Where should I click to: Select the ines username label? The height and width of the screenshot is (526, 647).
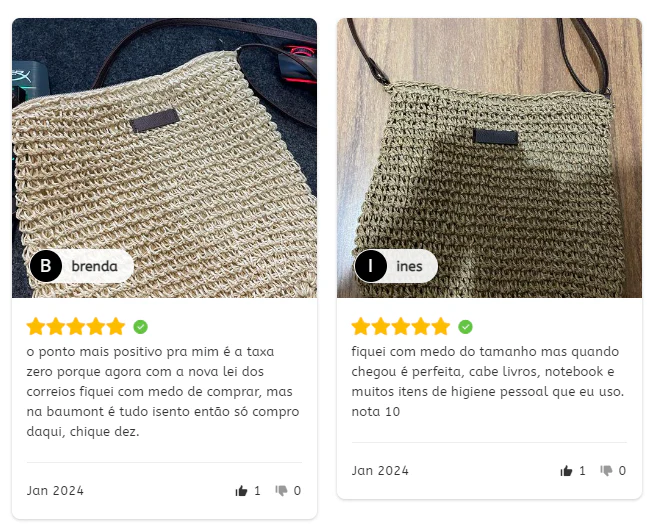coord(409,267)
